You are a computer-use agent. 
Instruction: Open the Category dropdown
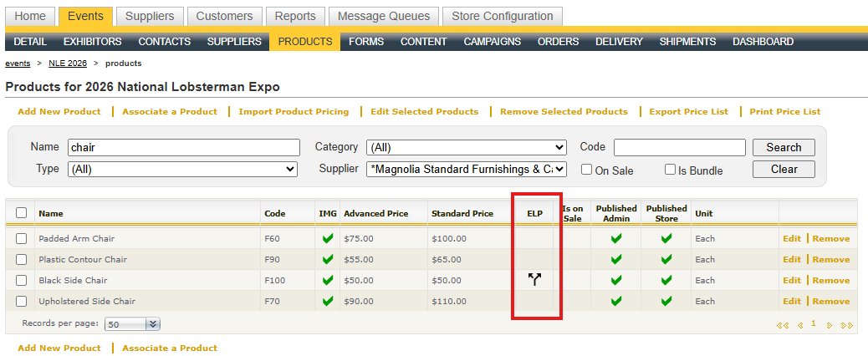coord(466,147)
